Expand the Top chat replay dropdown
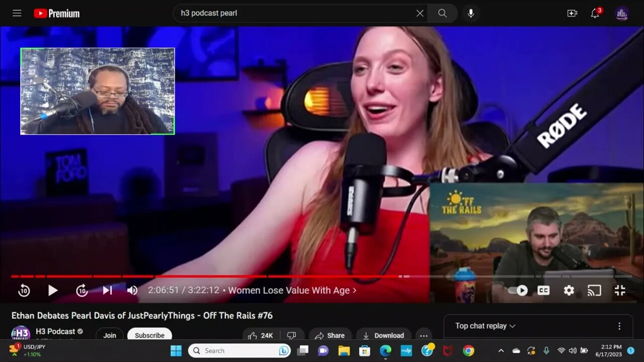 coord(485,326)
